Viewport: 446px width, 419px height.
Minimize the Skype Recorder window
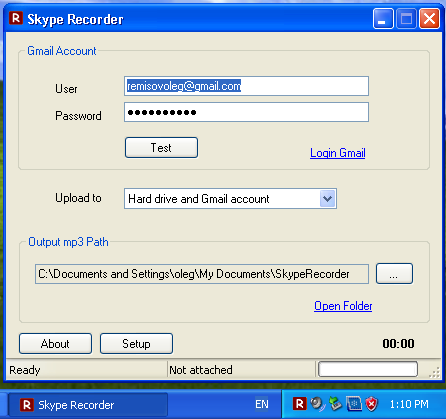click(x=383, y=19)
